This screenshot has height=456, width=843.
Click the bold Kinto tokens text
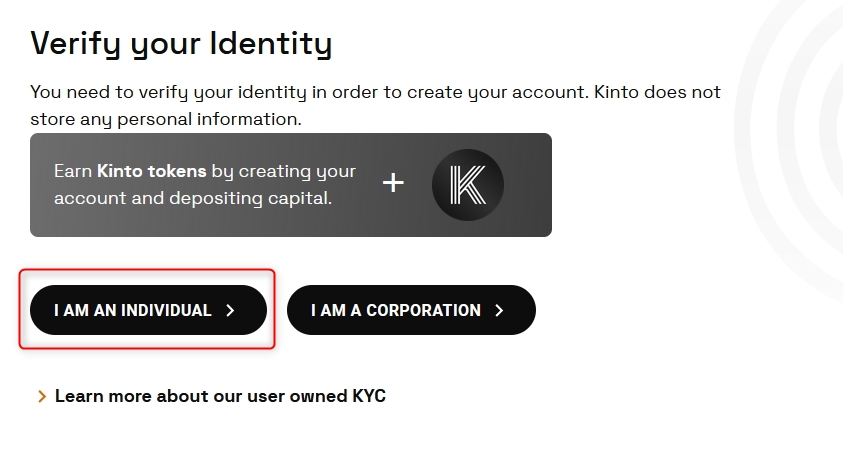(x=151, y=171)
